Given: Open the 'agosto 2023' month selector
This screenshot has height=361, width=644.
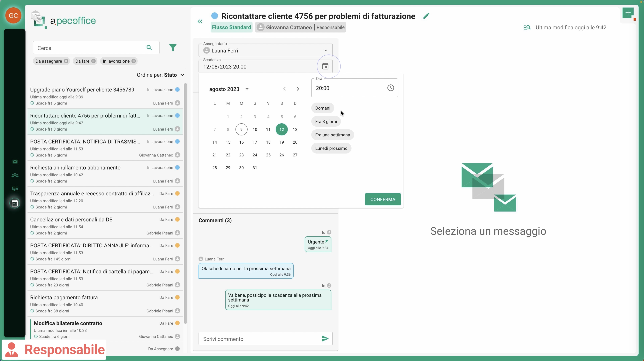Looking at the screenshot, I should (229, 89).
